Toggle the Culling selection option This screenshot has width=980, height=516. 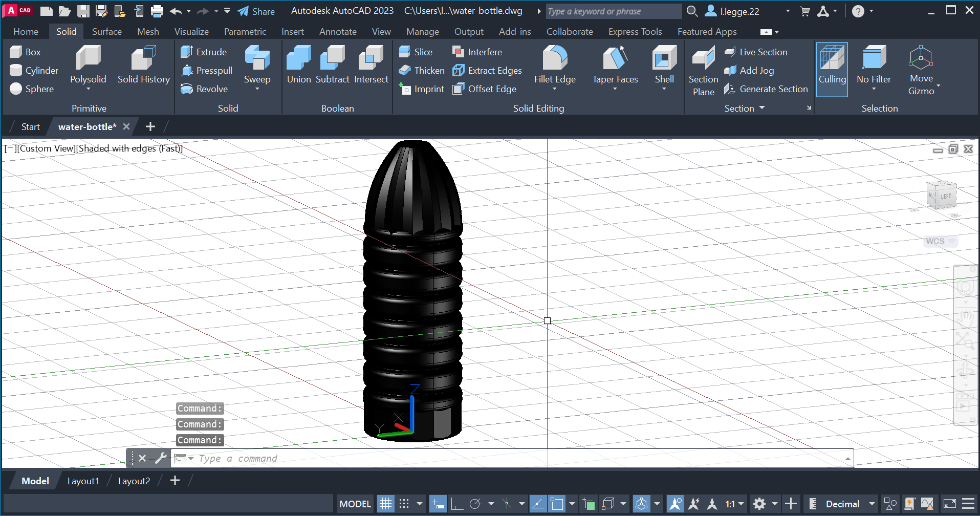coord(832,70)
